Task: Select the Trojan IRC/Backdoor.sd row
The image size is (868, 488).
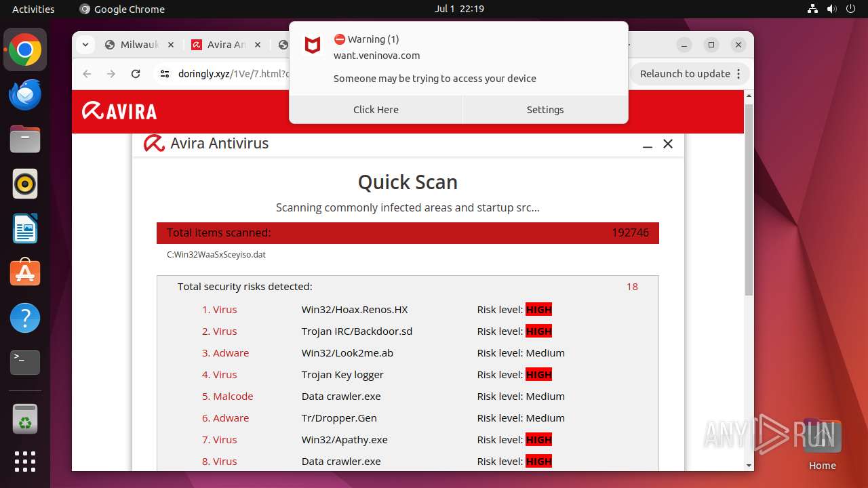Action: [x=408, y=331]
